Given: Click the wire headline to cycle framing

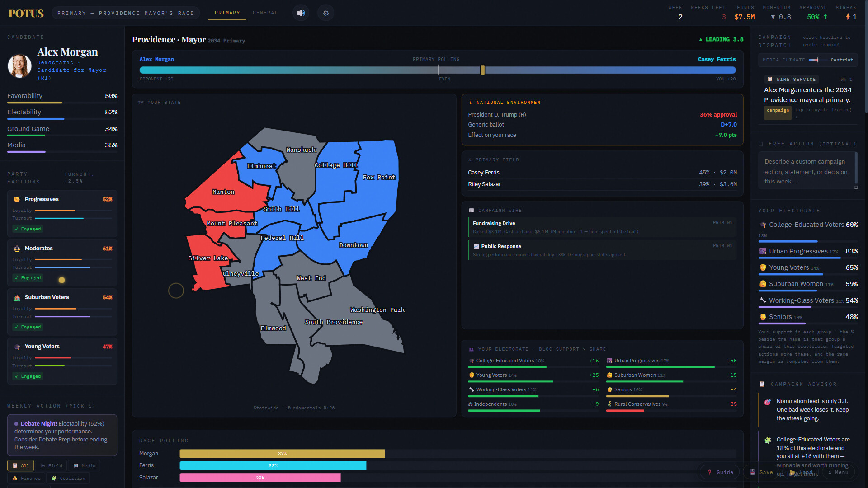Looking at the screenshot, I should [808, 95].
